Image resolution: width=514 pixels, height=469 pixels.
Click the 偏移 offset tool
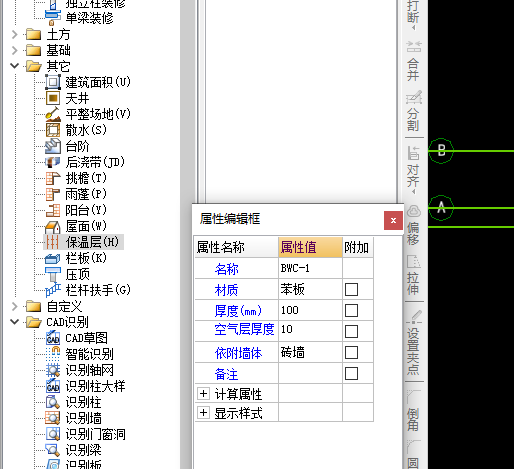[414, 225]
